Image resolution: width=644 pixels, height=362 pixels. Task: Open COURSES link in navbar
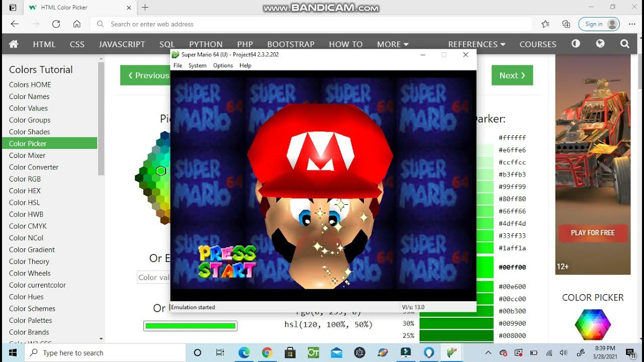coord(538,44)
